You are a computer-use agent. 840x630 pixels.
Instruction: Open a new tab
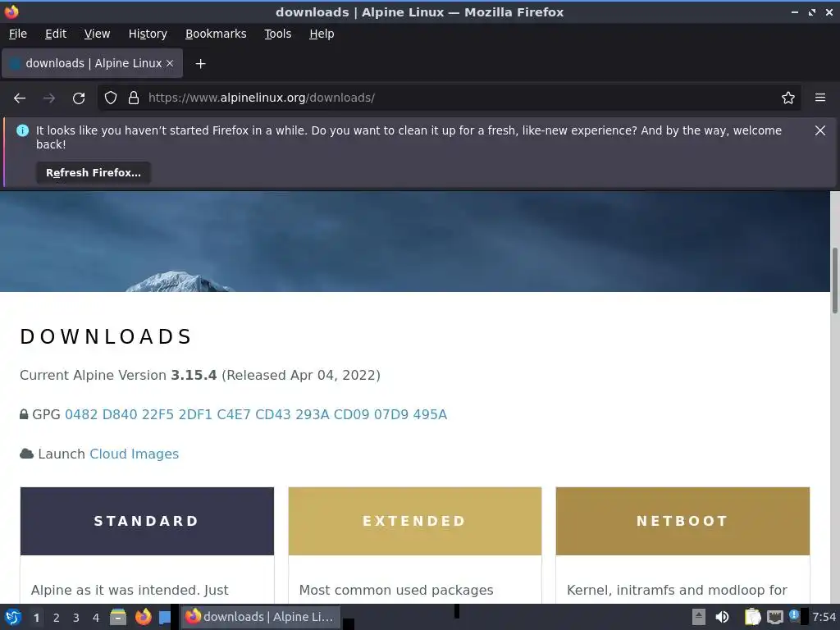[x=200, y=64]
